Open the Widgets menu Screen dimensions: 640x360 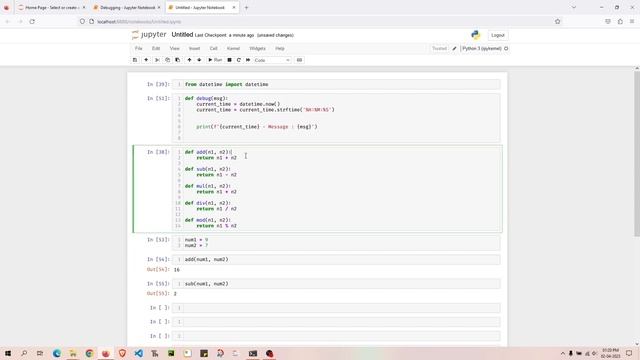[257, 48]
